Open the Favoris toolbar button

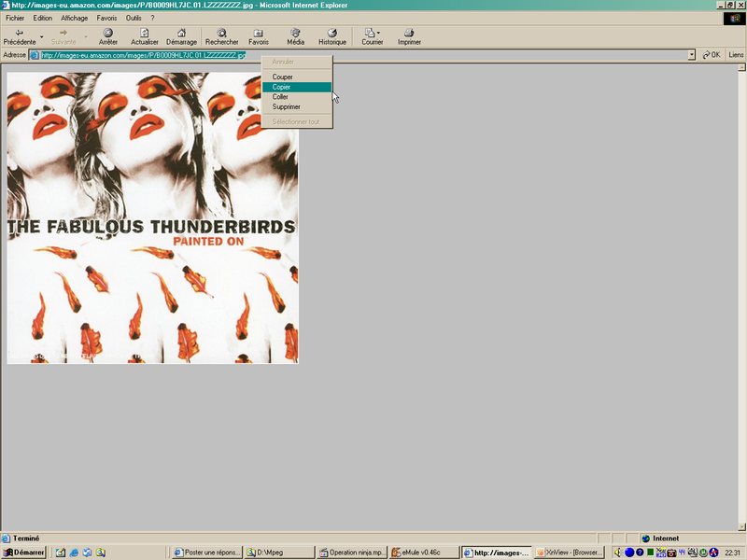point(259,36)
